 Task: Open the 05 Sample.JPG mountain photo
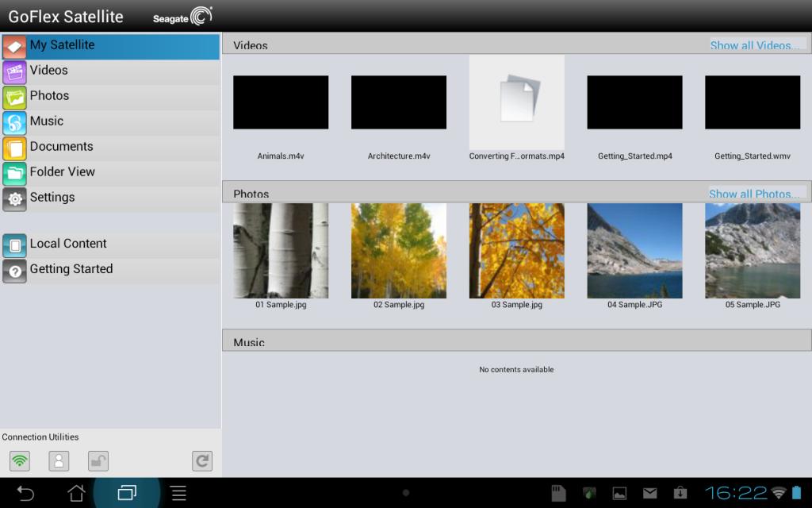point(753,250)
